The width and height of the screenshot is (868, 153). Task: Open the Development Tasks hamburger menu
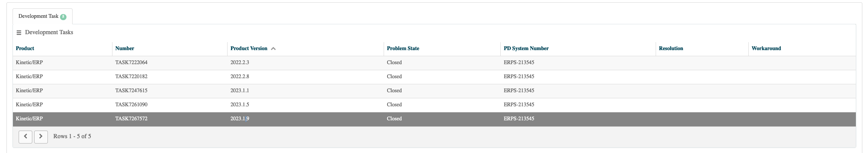pyautogui.click(x=19, y=33)
